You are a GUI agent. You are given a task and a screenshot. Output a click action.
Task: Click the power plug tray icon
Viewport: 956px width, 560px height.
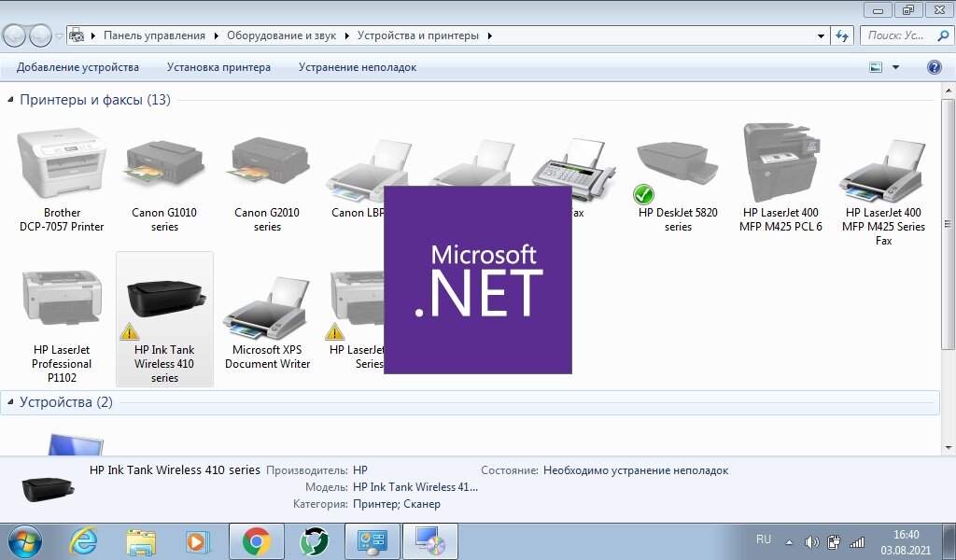point(834,541)
